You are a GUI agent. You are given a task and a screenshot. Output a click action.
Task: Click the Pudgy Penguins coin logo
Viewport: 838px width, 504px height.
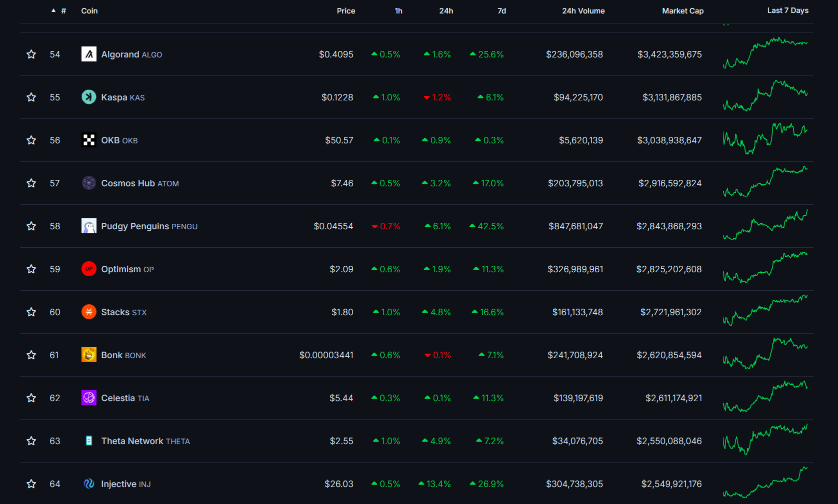point(89,226)
